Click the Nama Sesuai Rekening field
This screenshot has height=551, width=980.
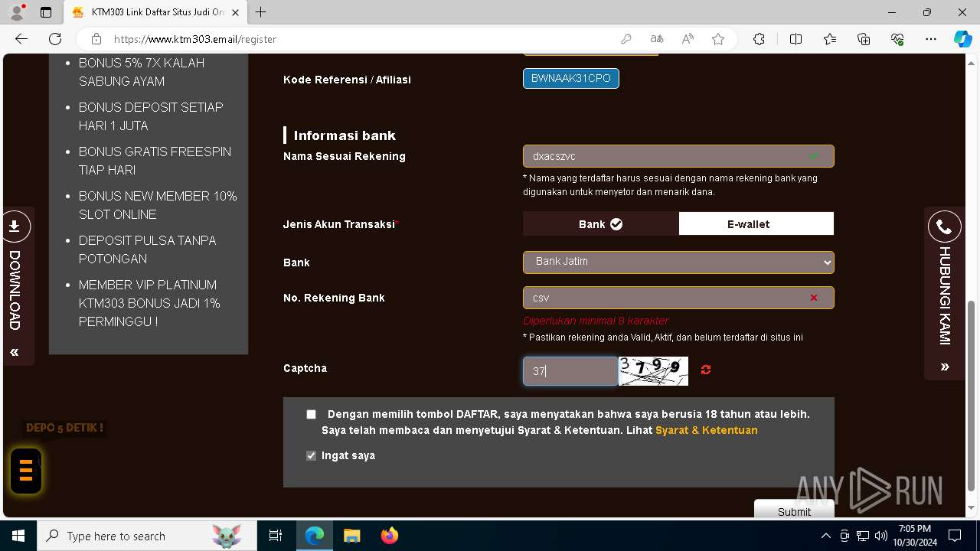(678, 156)
